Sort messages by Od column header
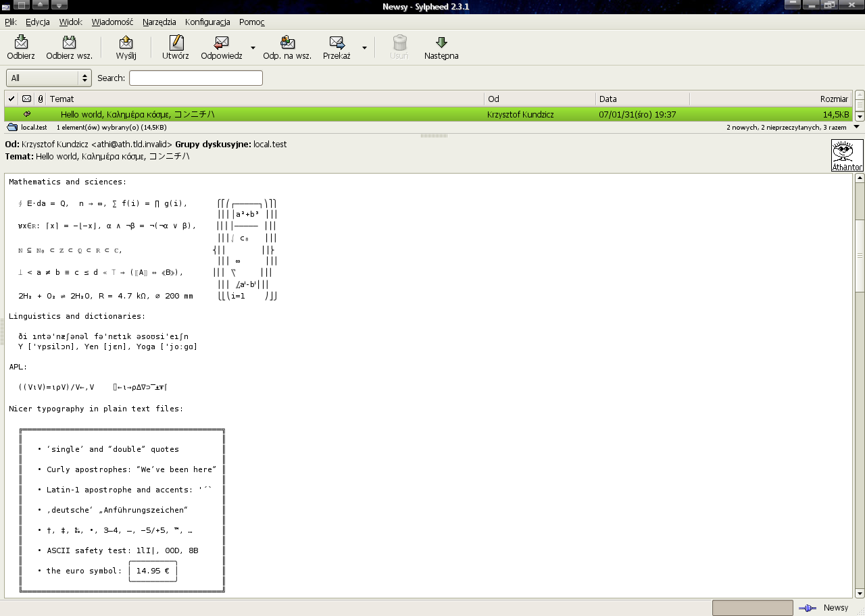The width and height of the screenshot is (865, 616). tap(540, 99)
